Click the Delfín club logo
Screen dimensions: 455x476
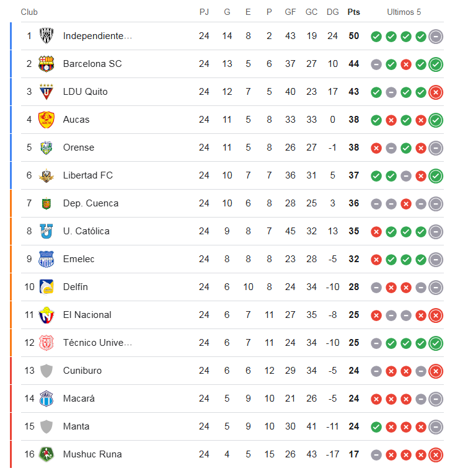[x=46, y=287]
